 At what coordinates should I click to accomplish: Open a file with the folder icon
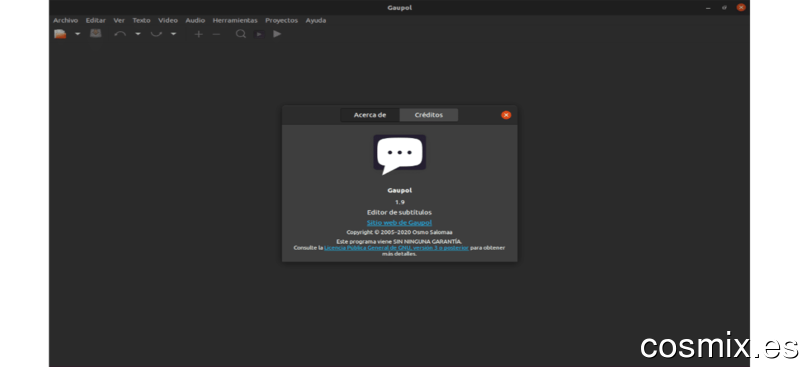pyautogui.click(x=61, y=34)
